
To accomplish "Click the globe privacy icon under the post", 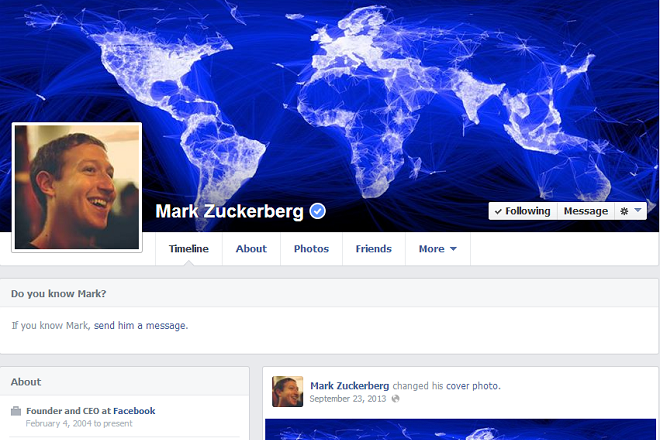I will click(395, 398).
